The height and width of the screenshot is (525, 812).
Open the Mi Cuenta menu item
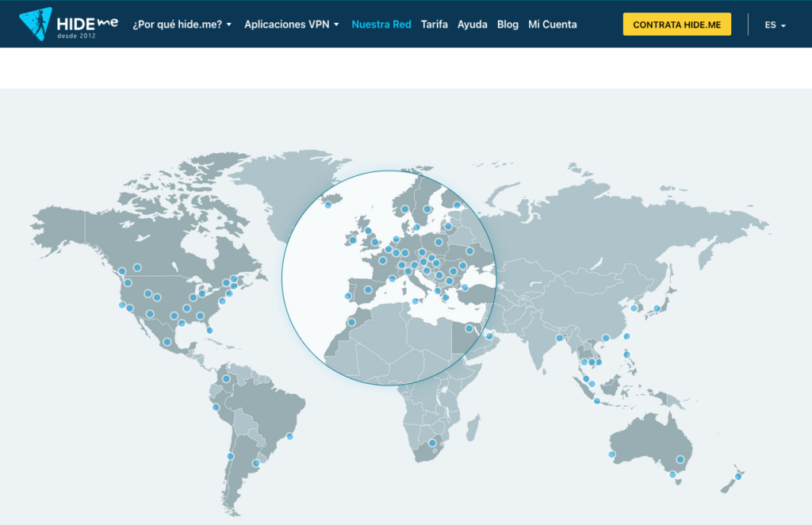coord(553,24)
